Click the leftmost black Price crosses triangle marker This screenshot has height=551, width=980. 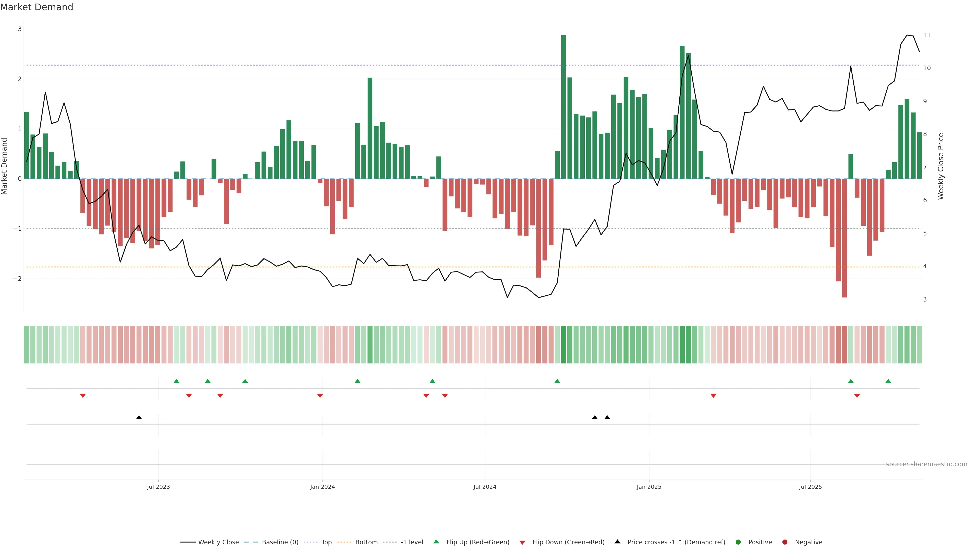coord(139,418)
